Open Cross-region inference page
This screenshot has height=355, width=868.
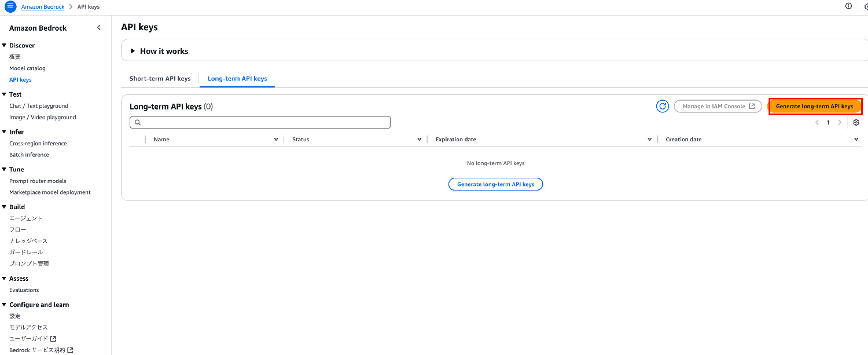click(38, 144)
